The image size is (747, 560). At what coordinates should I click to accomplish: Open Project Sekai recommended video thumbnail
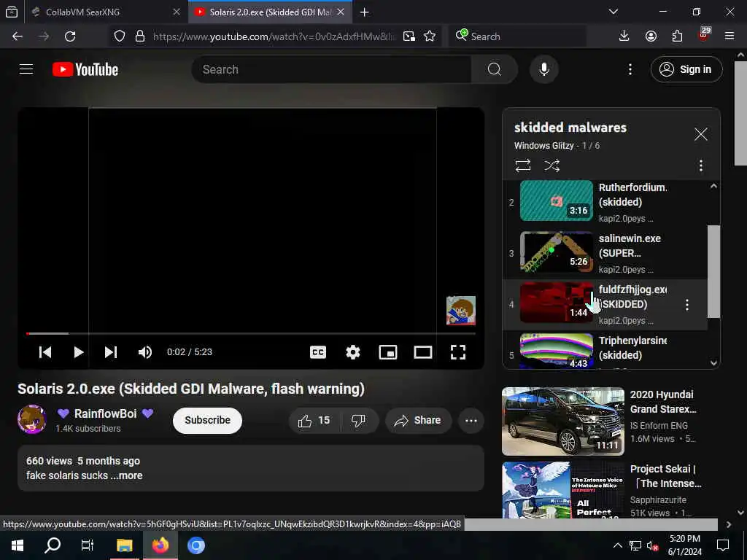562,490
